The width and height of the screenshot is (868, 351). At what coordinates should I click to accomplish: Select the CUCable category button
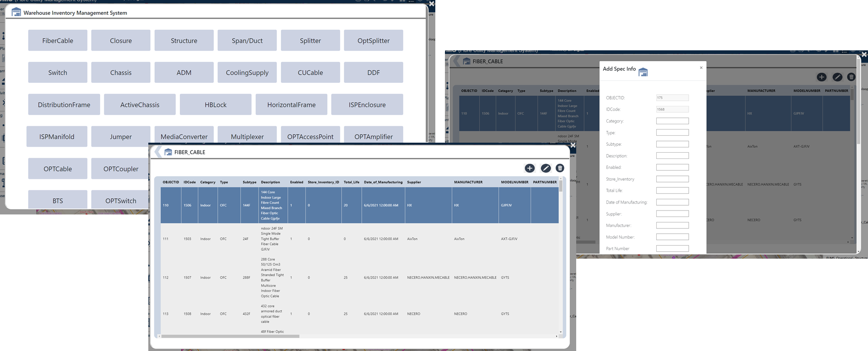[310, 72]
